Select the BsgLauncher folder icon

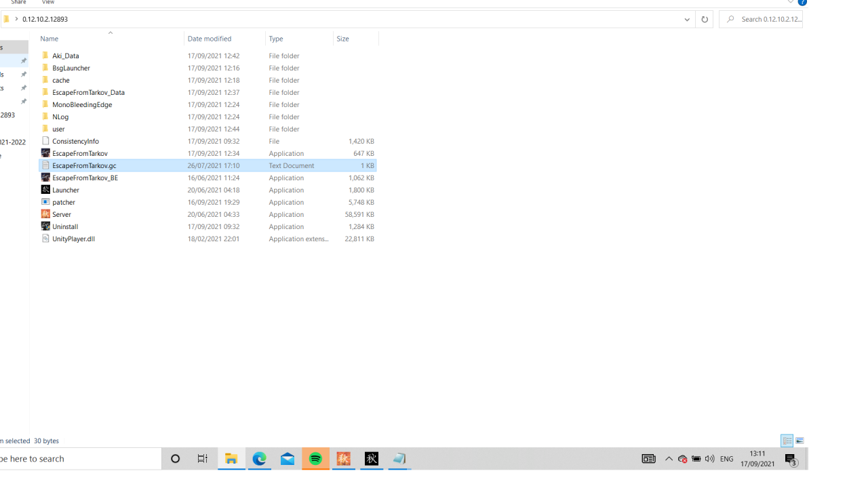pos(45,68)
